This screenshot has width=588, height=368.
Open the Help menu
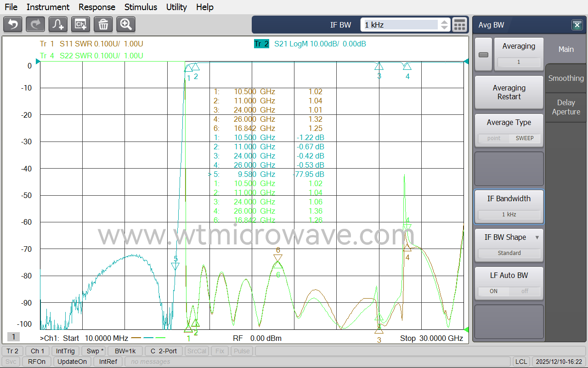pyautogui.click(x=205, y=7)
